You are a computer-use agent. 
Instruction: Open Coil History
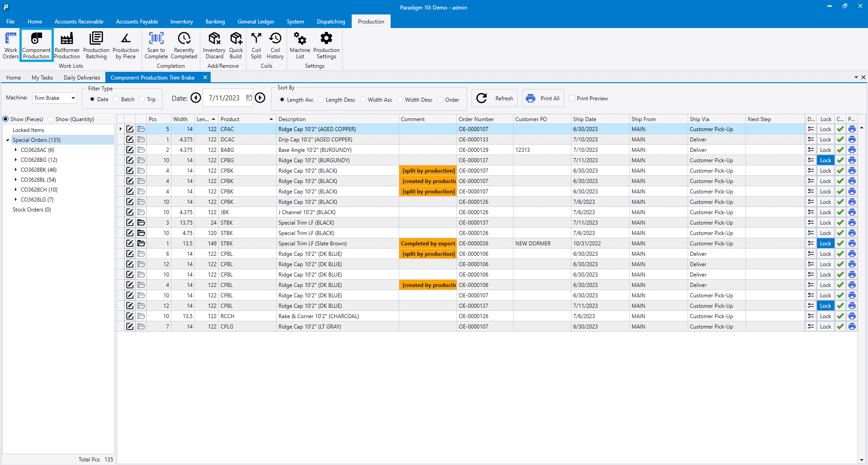coord(275,45)
